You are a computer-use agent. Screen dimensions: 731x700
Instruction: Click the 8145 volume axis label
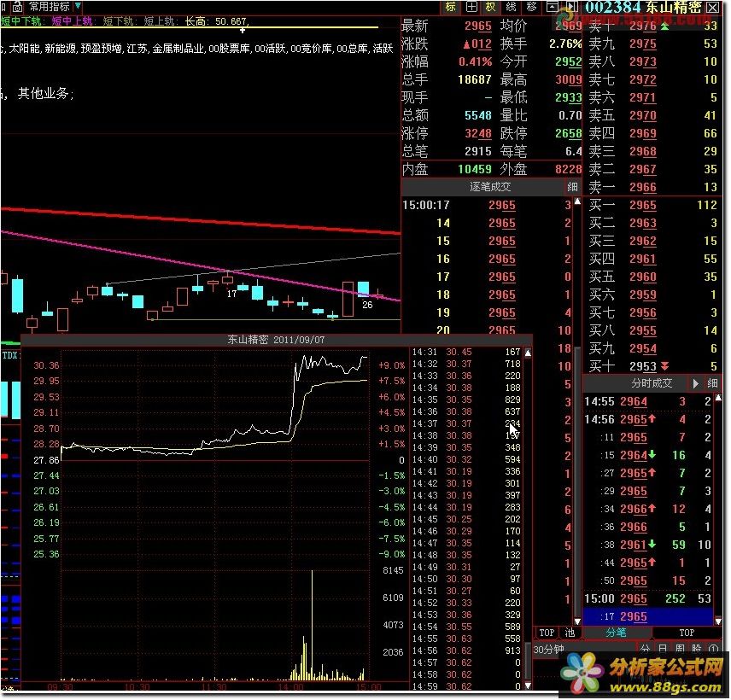(x=393, y=570)
